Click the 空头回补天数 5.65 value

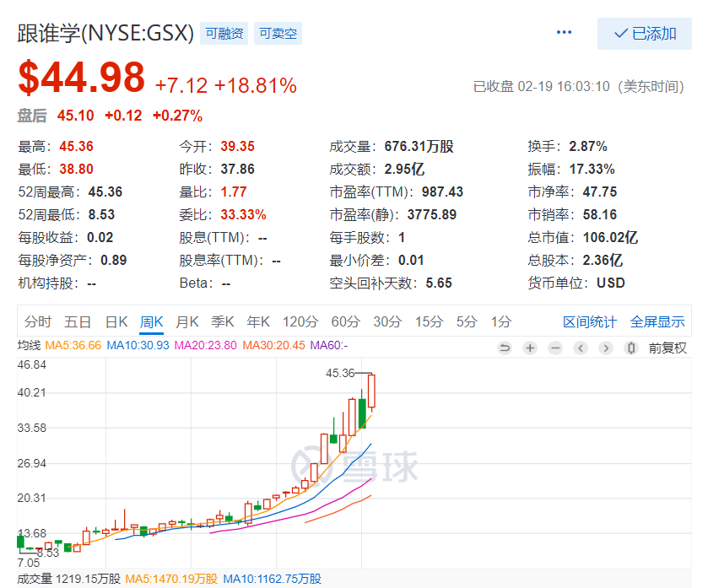439,283
